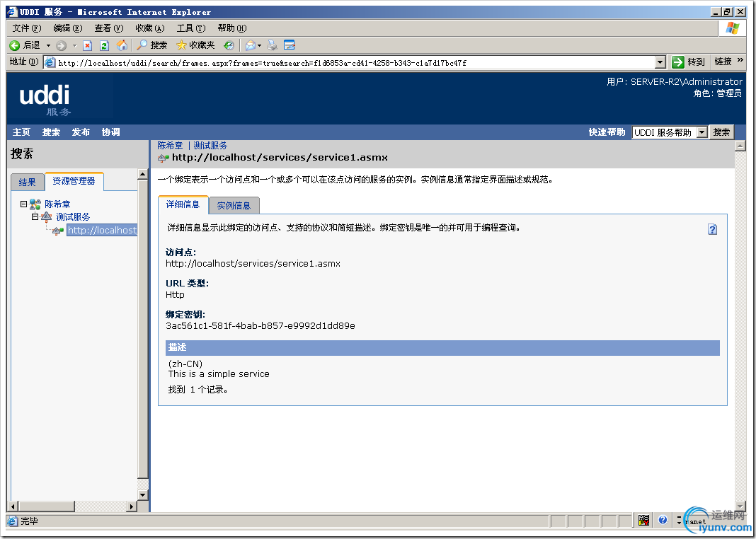Screen dimensions: 756x539
Task: Click the main pane scroll up arrow
Action: (x=740, y=146)
